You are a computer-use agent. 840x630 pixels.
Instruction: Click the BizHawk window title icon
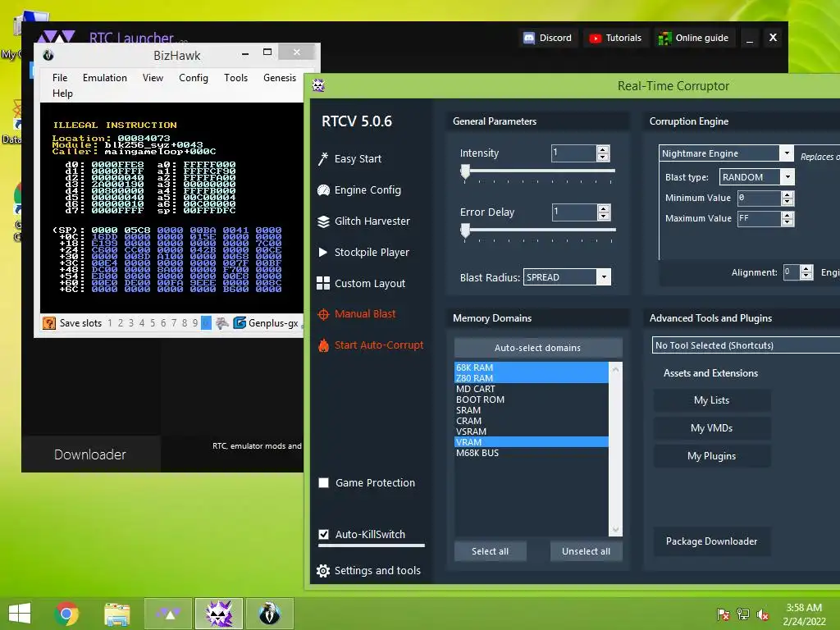click(x=48, y=55)
